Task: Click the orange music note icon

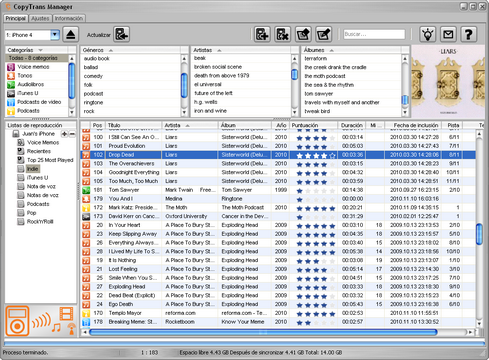Action: (56, 328)
